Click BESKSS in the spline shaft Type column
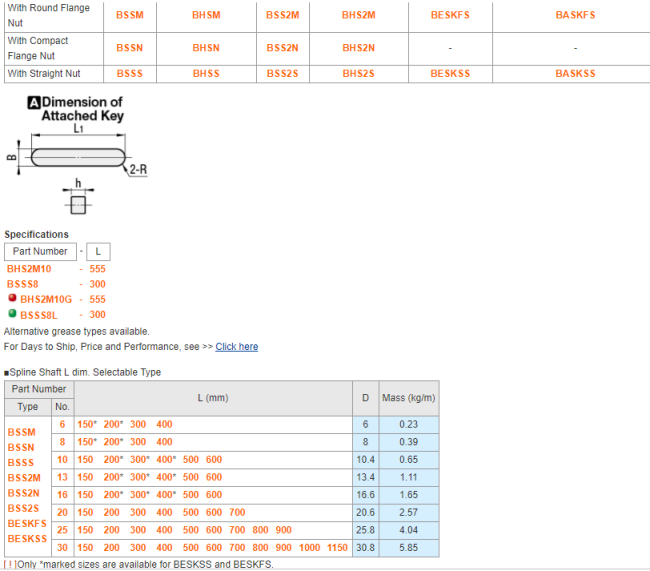This screenshot has height=571, width=650. (x=27, y=539)
